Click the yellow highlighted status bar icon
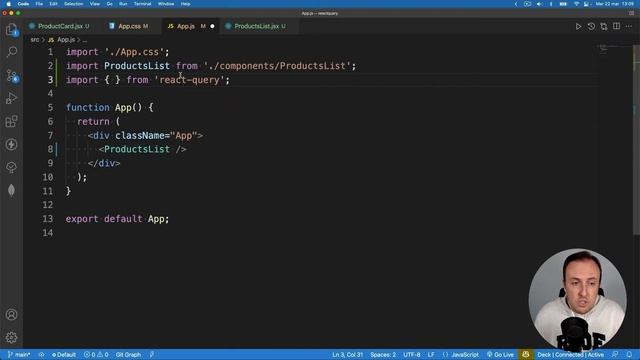 coord(526,355)
